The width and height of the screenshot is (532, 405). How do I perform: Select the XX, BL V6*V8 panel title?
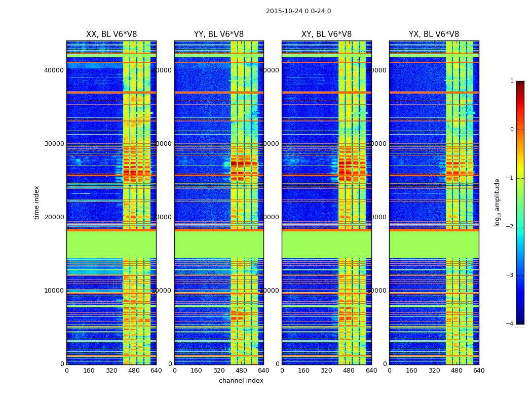tap(111, 34)
